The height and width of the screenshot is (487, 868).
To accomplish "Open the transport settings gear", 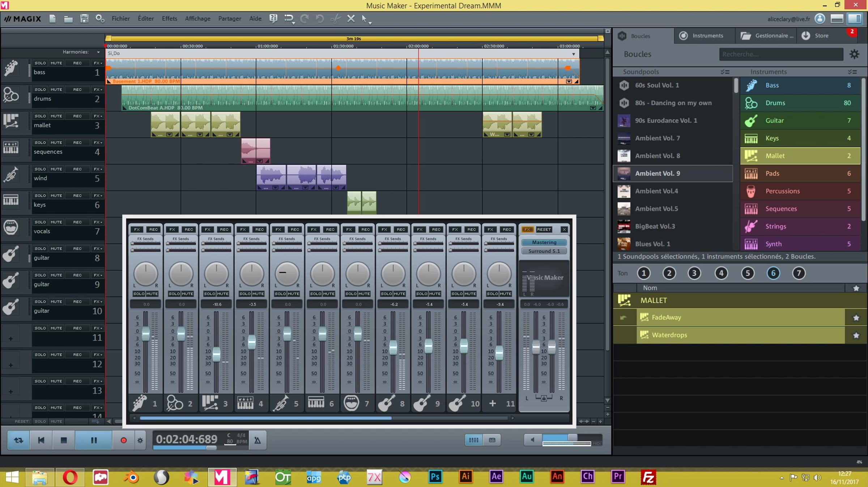I will [x=140, y=440].
